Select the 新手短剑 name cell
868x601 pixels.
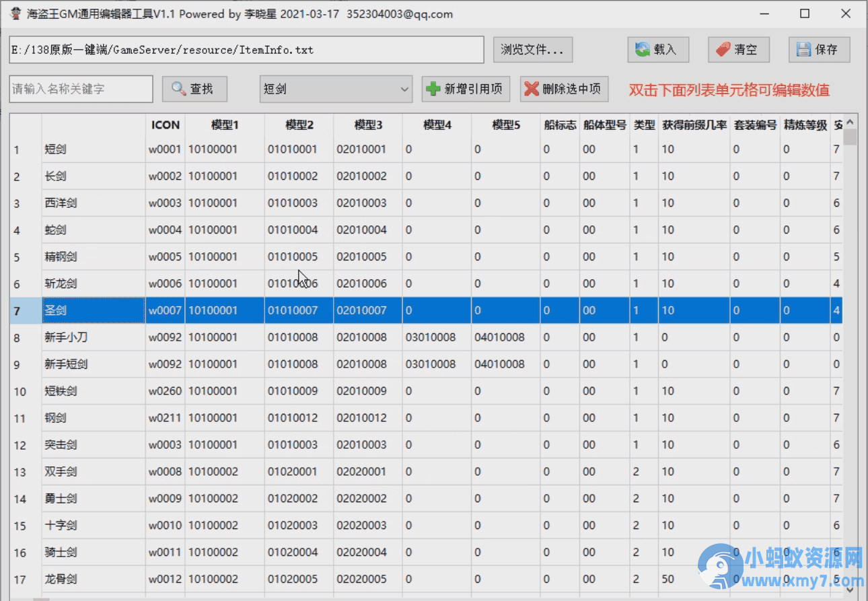(94, 364)
